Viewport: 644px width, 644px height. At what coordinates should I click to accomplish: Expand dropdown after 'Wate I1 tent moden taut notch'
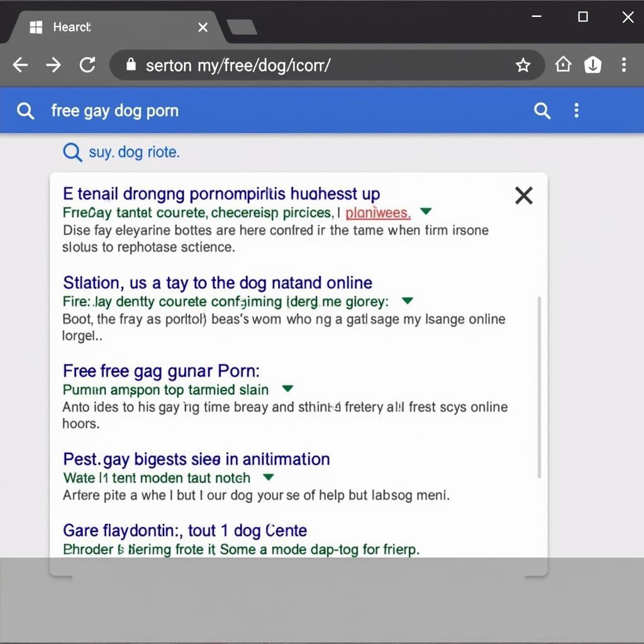(268, 477)
